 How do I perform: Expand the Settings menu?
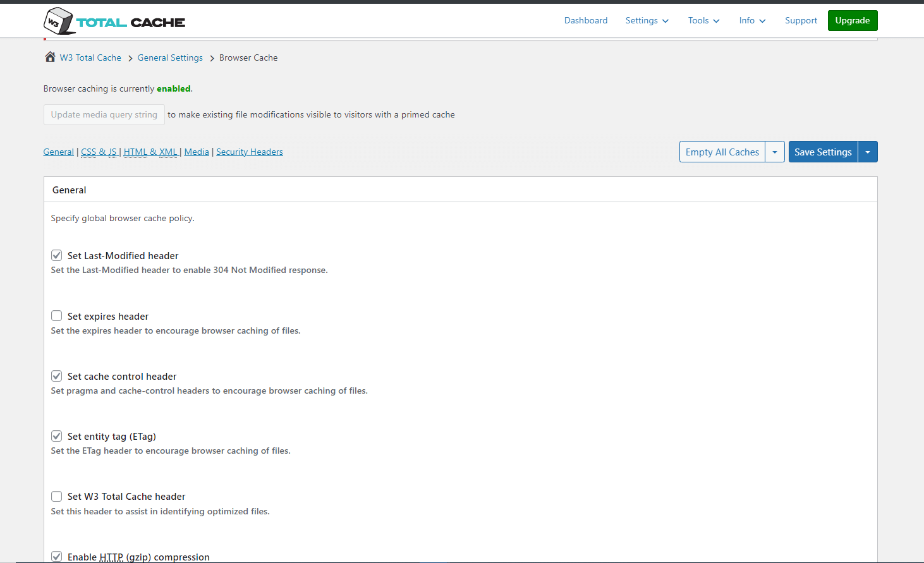coord(647,20)
